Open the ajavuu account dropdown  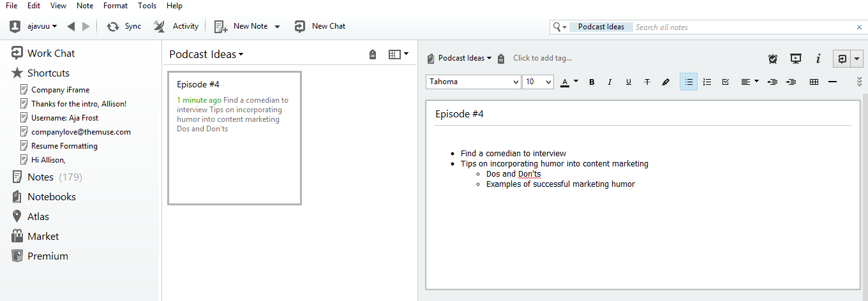tap(42, 26)
